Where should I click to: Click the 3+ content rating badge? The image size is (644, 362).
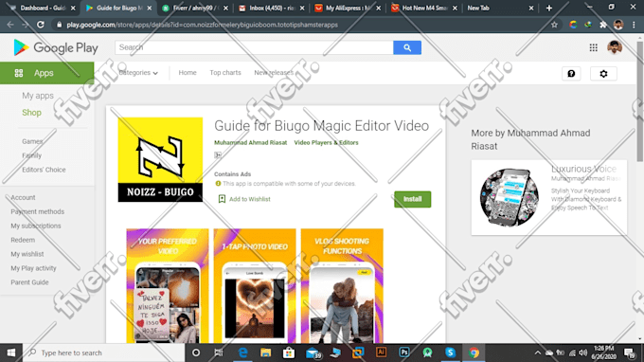coord(218,154)
